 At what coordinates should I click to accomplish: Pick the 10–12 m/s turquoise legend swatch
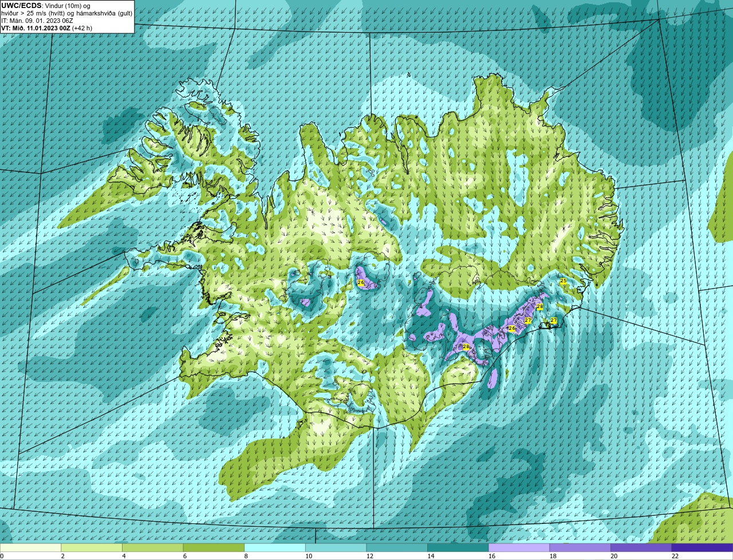click(336, 547)
